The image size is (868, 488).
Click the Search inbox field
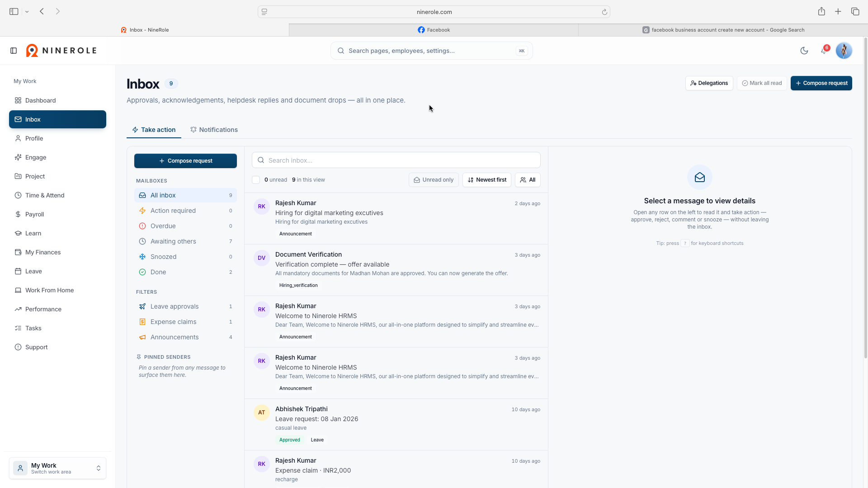[396, 160]
